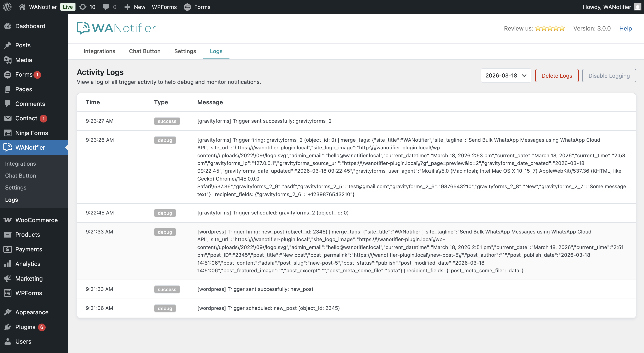Screen dimensions: 644x353
Task: Rate with the five stars review
Action: pos(550,28)
